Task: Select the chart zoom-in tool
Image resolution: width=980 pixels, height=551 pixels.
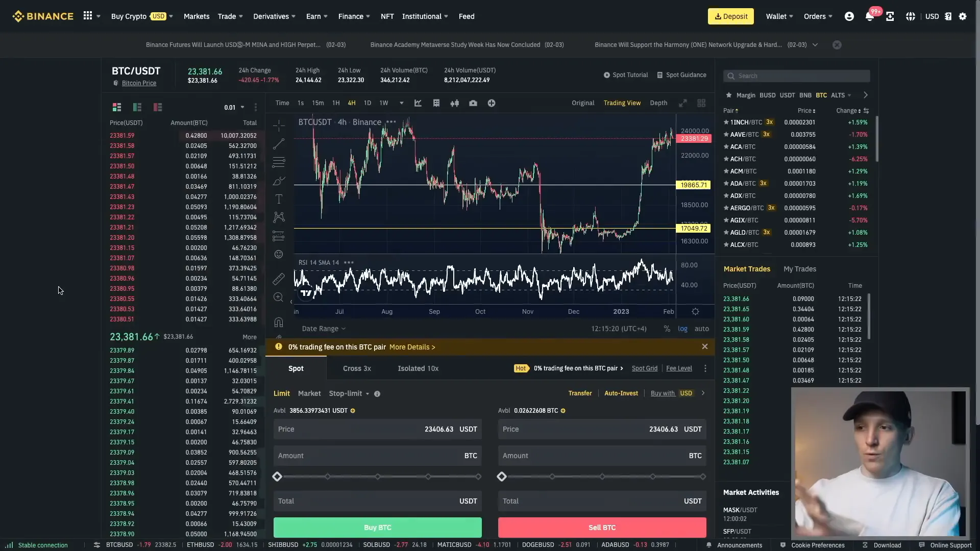Action: (x=279, y=297)
